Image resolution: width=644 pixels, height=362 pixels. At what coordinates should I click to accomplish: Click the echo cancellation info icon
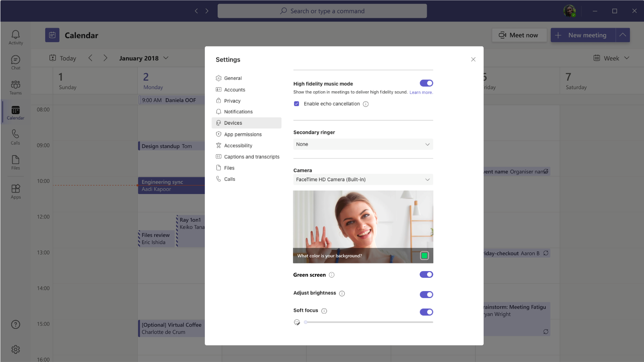pyautogui.click(x=365, y=104)
